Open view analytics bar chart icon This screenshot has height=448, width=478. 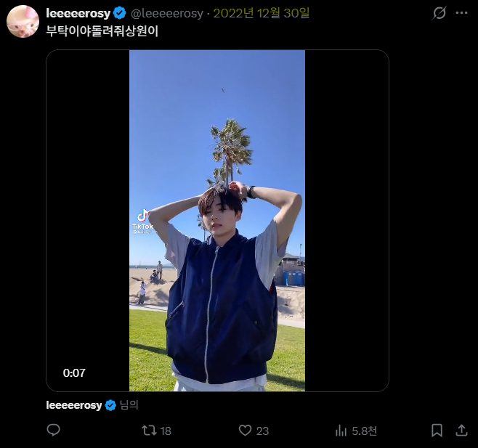(341, 431)
